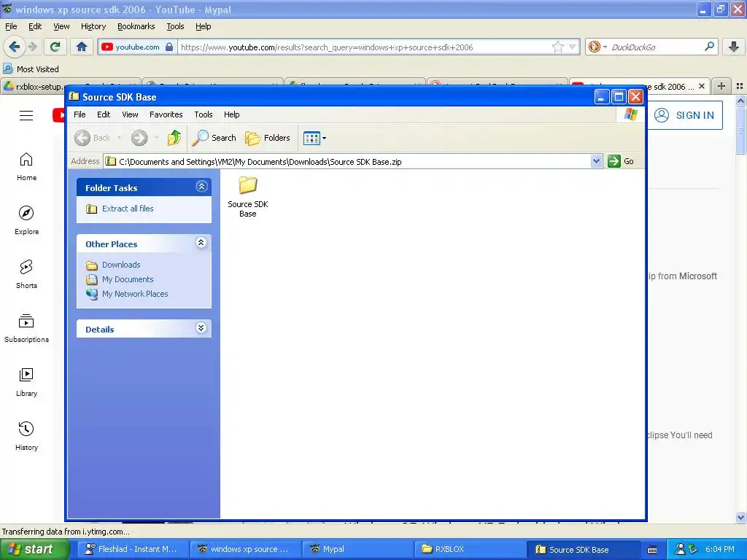
Task: Open the Explorer File menu
Action: click(80, 114)
